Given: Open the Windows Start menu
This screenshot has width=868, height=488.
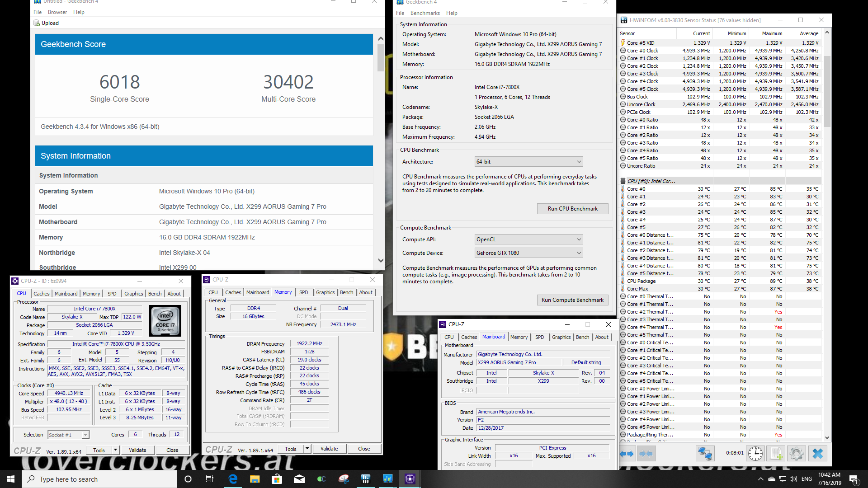Looking at the screenshot, I should 11,479.
